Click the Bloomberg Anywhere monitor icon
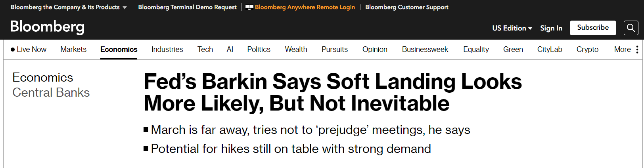The width and height of the screenshot is (644, 168). click(249, 7)
